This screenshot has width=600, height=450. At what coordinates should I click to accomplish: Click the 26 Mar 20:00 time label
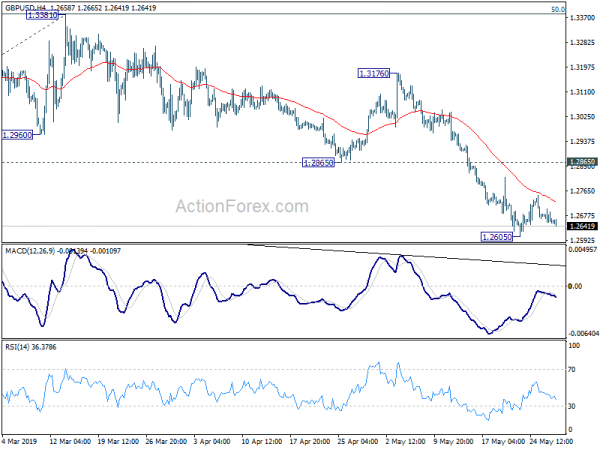click(166, 441)
